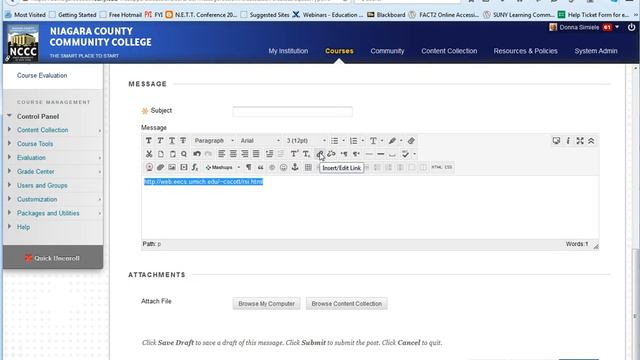Click the Emoticon smiley icon
Viewport: 640px width, 360px height.
[283, 167]
